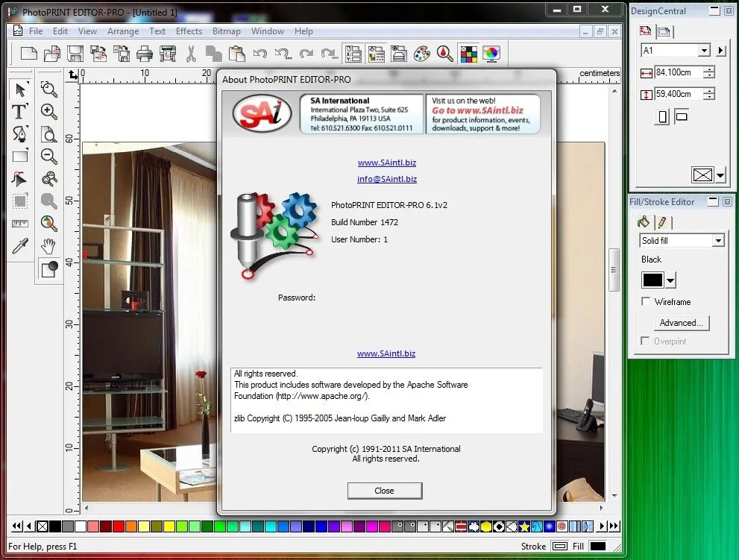The image size is (739, 560).
Task: Open the dropdown beside crossed-box icon
Action: click(720, 175)
